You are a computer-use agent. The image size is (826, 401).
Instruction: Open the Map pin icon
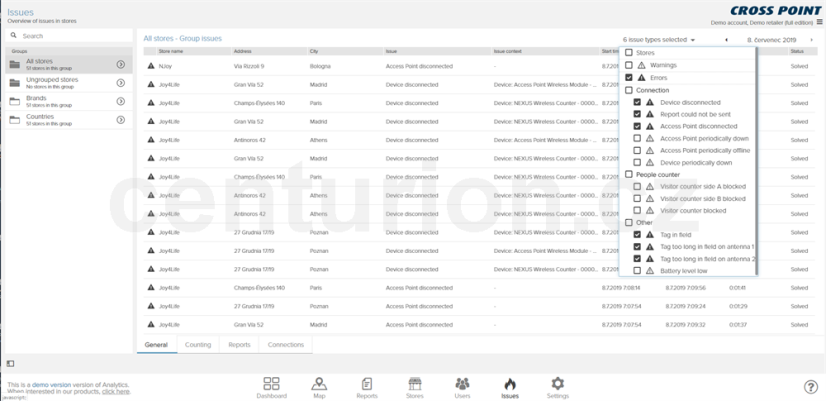[x=319, y=384]
